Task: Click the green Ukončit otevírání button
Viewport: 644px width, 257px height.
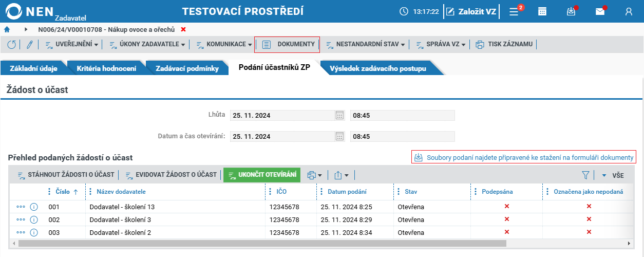Action: tap(262, 175)
